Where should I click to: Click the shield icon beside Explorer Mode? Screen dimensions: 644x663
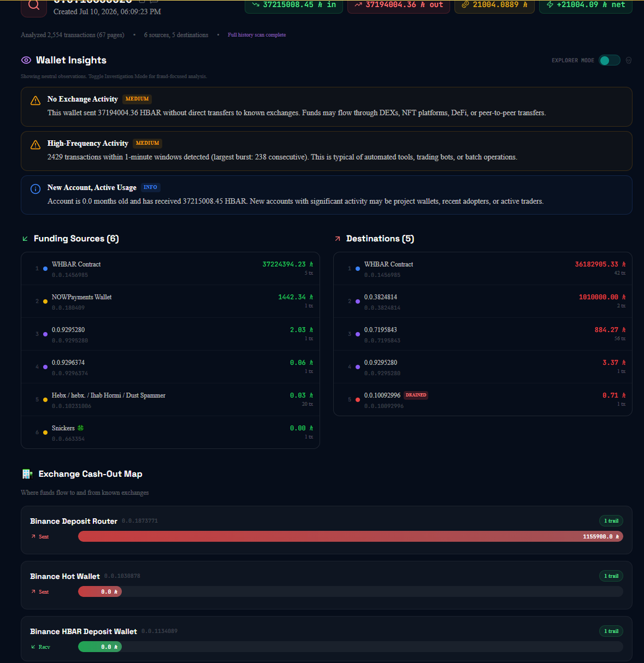[x=629, y=60]
